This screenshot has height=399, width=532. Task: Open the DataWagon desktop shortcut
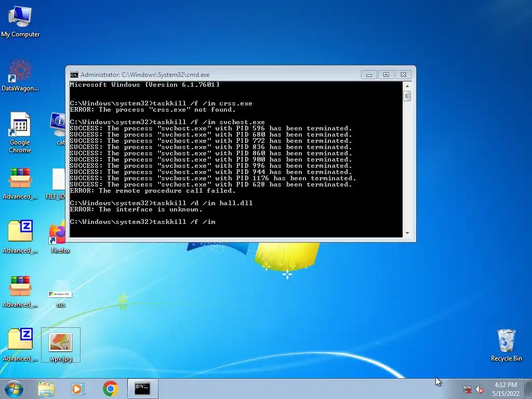[20, 75]
